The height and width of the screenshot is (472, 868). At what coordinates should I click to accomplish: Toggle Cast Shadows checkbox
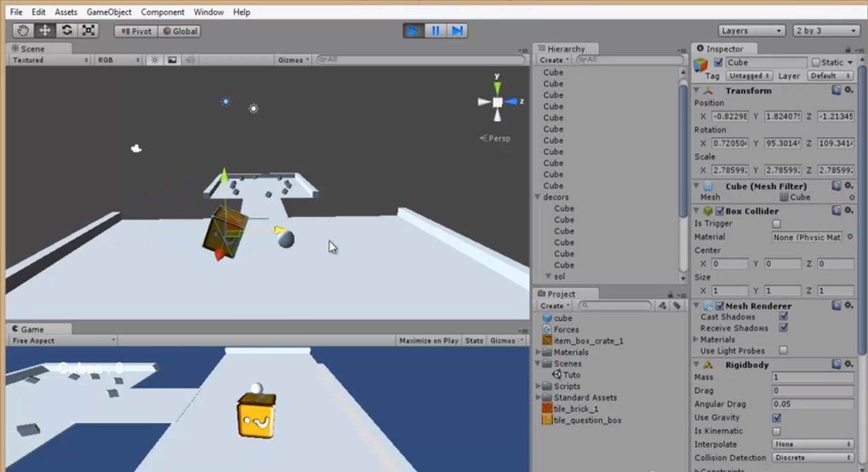[x=783, y=317]
